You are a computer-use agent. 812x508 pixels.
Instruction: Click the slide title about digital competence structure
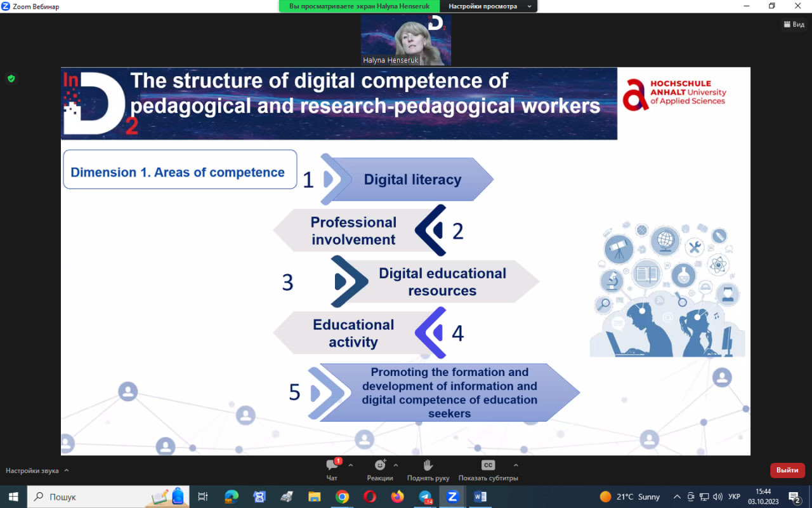[365, 93]
